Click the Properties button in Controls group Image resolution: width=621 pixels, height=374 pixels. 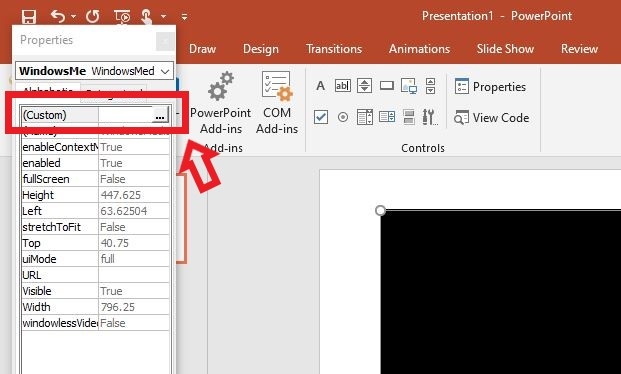[490, 86]
